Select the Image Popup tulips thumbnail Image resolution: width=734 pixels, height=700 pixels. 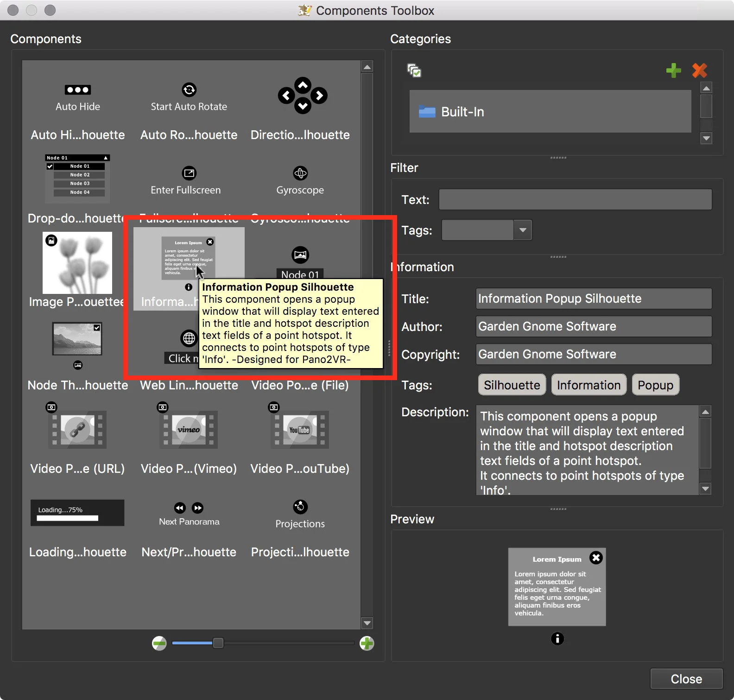tap(77, 263)
